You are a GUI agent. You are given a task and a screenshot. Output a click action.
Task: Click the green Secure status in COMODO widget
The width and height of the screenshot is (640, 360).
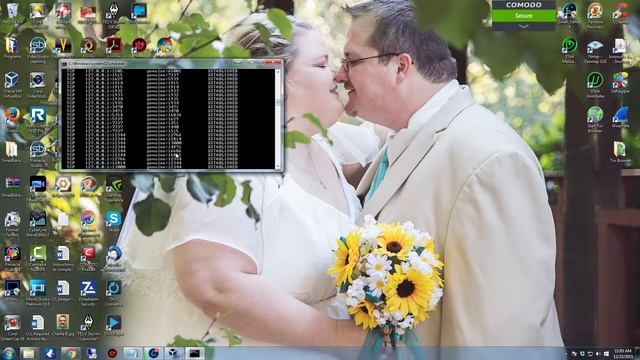(x=524, y=16)
